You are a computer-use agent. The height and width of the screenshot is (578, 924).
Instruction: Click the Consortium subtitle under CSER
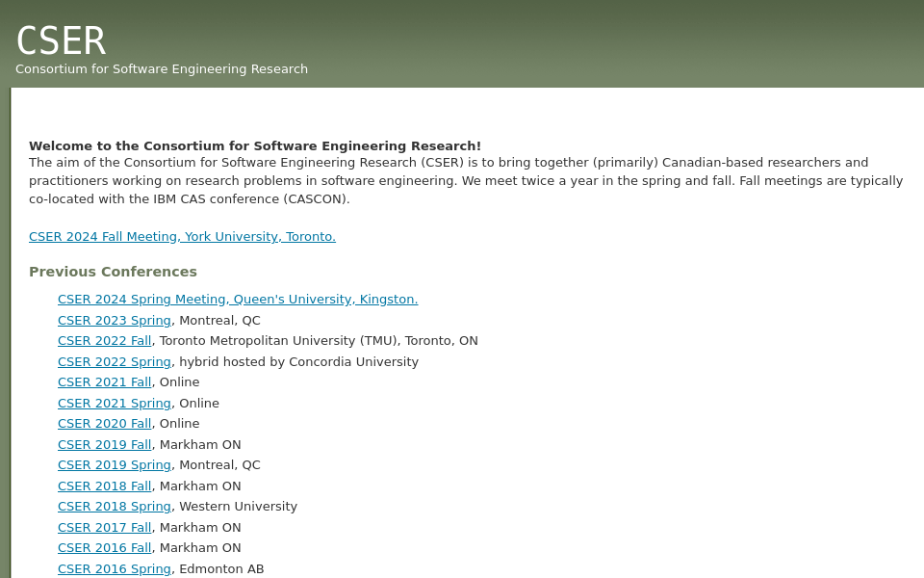(162, 68)
